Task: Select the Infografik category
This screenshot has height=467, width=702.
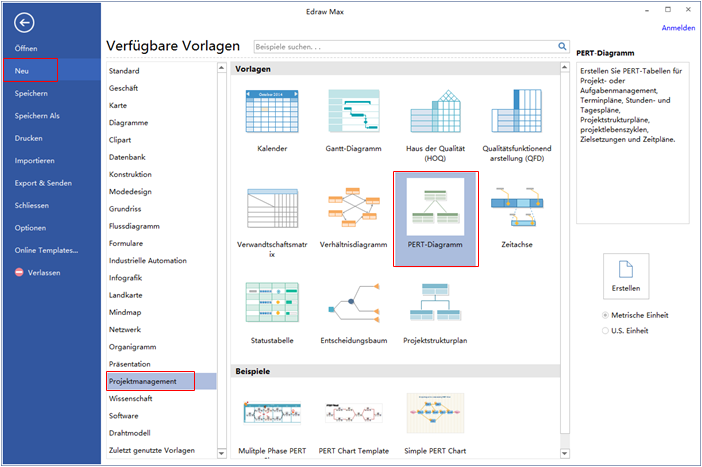Action: [x=125, y=278]
